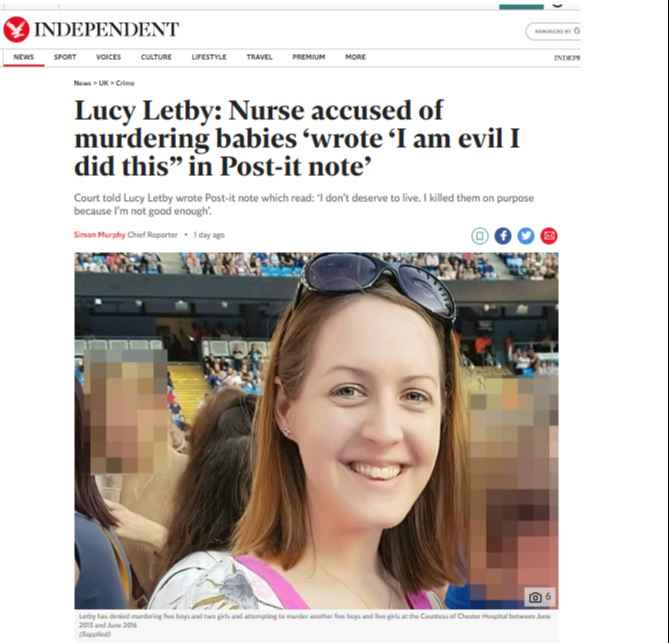Viewport: 669px width, 643px height.
Task: Click the Independent eagle logo icon
Action: (16, 29)
